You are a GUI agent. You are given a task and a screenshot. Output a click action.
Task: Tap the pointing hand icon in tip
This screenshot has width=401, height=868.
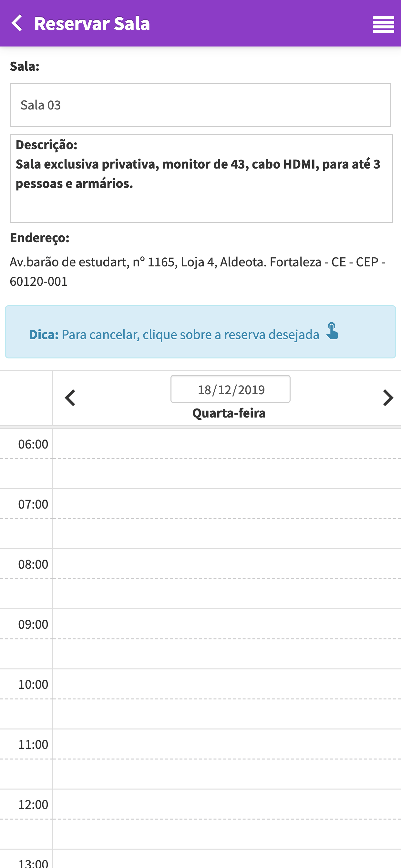click(332, 331)
